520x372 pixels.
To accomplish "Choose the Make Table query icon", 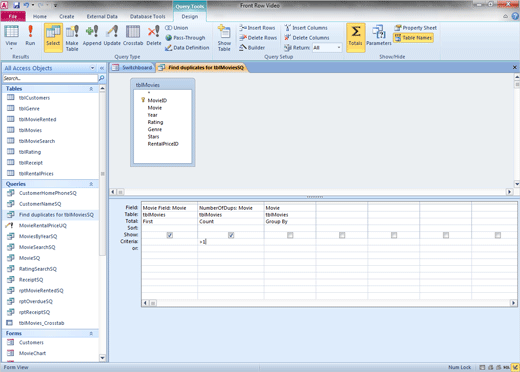I will (72, 37).
